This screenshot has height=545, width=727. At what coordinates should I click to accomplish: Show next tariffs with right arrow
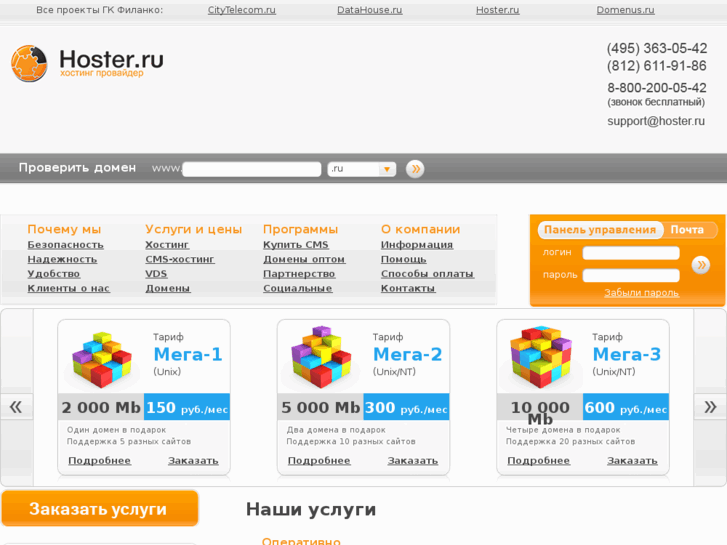tap(710, 407)
